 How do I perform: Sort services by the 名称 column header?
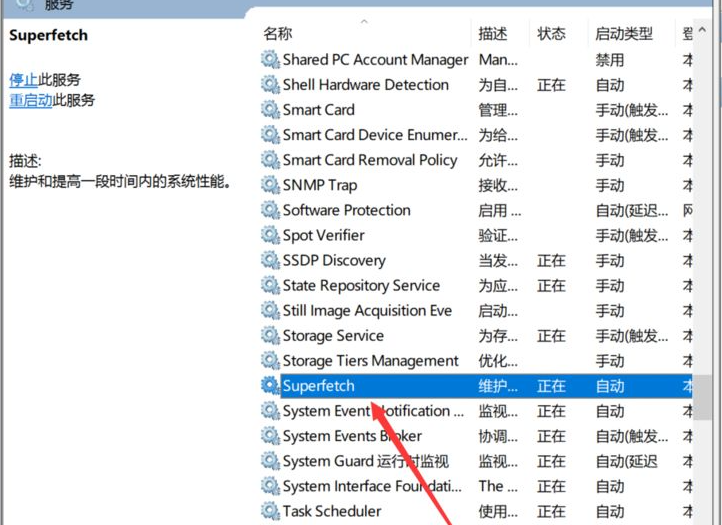pos(278,33)
